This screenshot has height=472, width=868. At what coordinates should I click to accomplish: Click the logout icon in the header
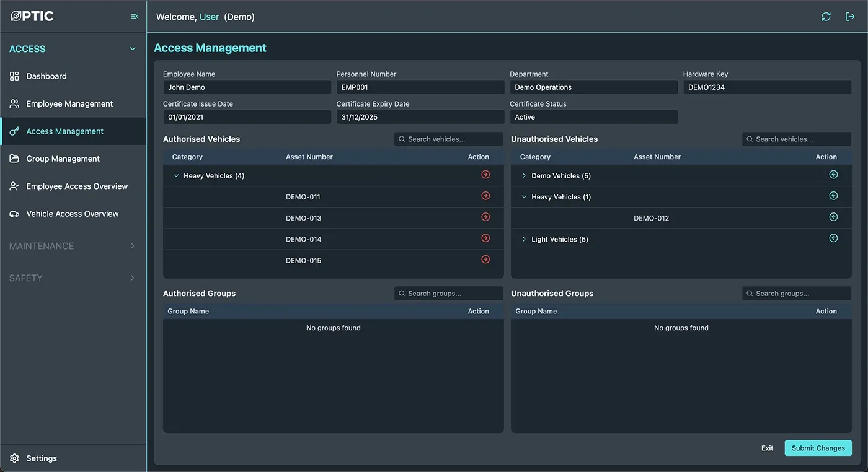[850, 17]
